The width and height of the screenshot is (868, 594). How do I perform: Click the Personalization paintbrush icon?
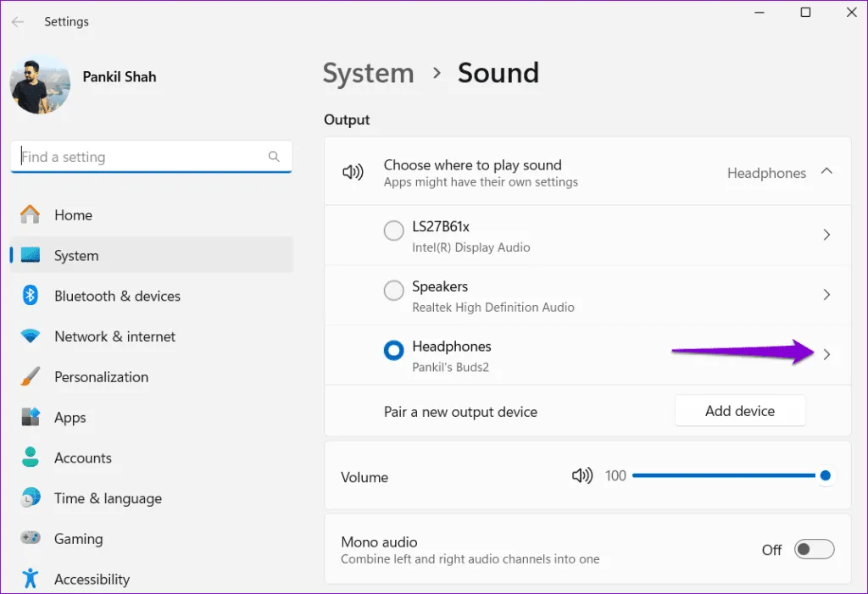point(31,377)
